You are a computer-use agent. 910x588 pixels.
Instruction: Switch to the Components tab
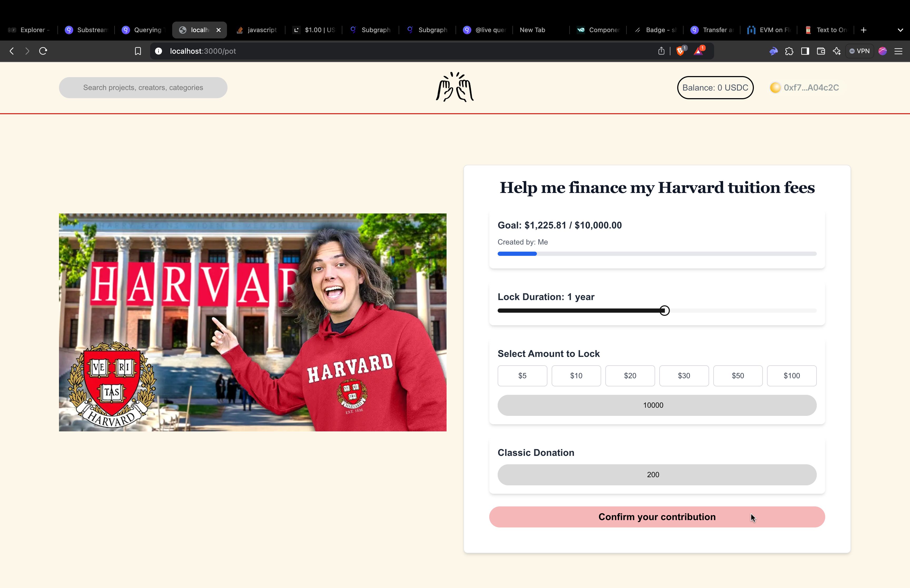pyautogui.click(x=599, y=30)
